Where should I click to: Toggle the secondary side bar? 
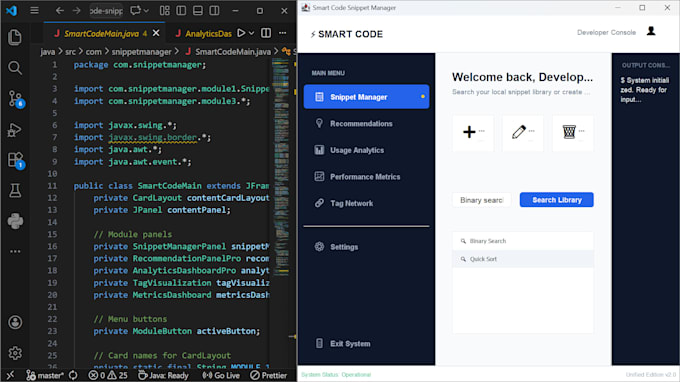(x=214, y=10)
